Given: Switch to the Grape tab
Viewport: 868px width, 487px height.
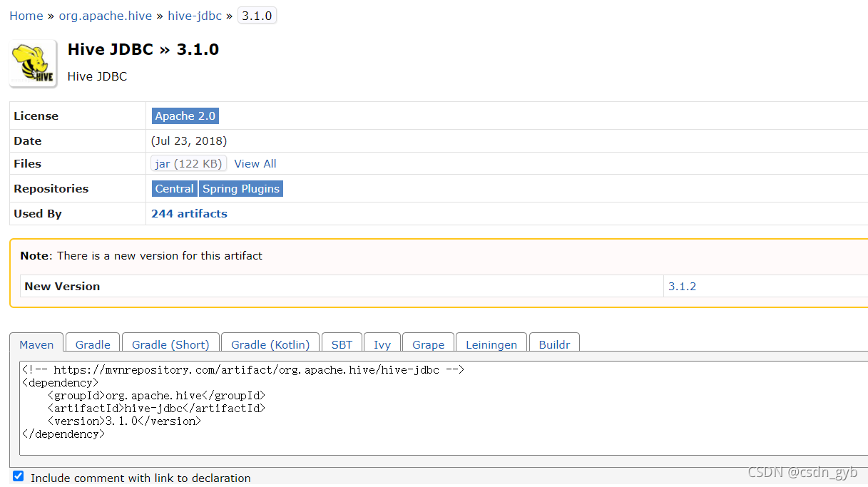Looking at the screenshot, I should [x=428, y=344].
